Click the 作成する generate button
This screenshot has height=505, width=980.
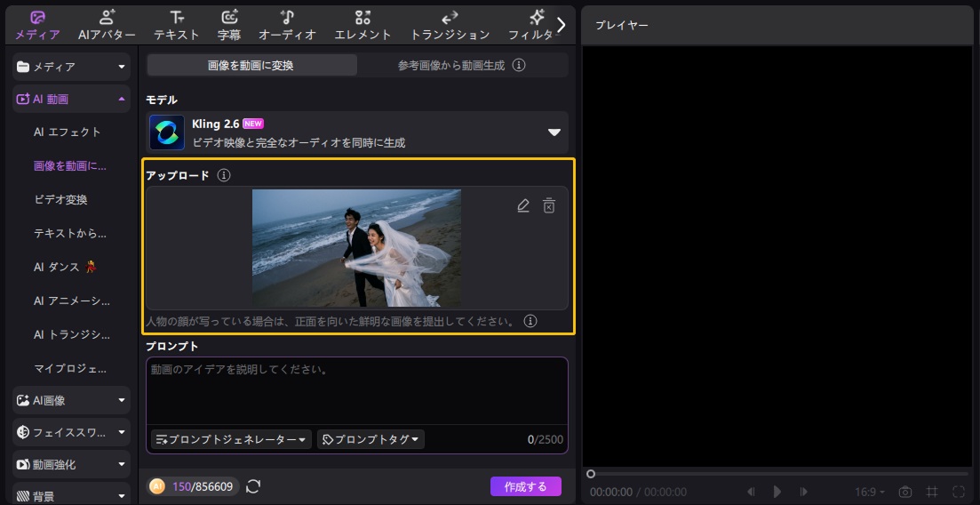(526, 486)
